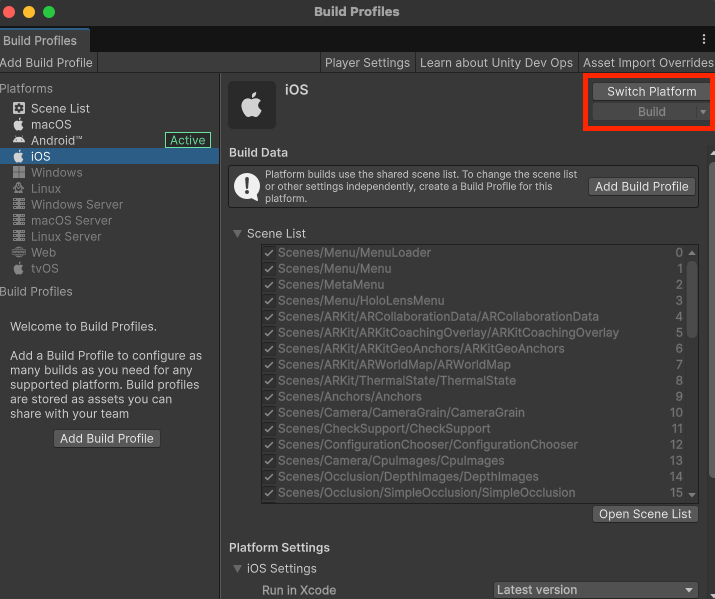The width and height of the screenshot is (715, 599).
Task: Select the macOS Server platform
Action: point(109,220)
